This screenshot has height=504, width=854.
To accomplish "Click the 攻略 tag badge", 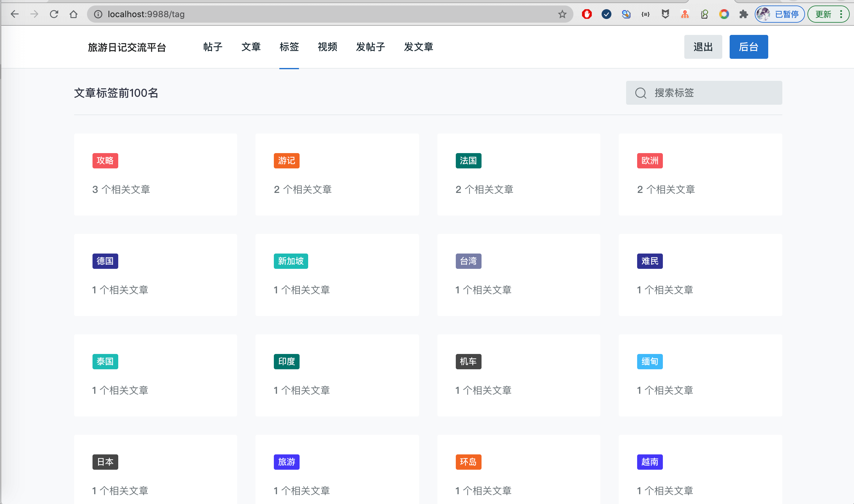I will point(105,161).
